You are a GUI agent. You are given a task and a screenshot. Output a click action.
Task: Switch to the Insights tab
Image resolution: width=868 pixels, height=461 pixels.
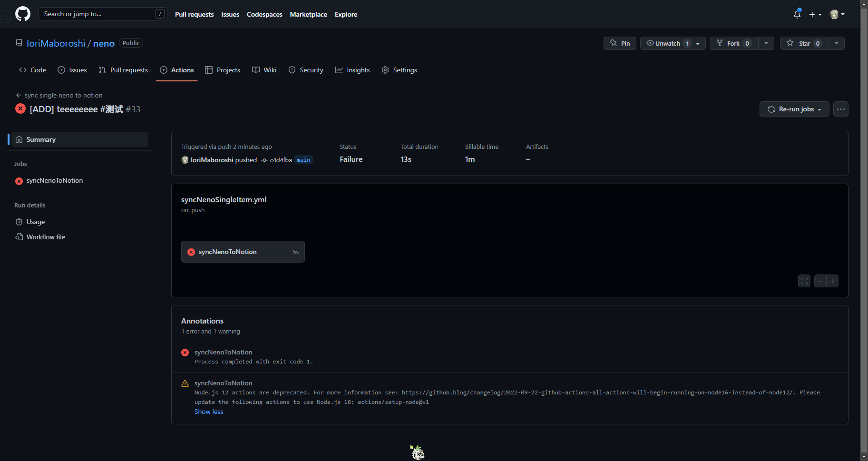tap(352, 70)
